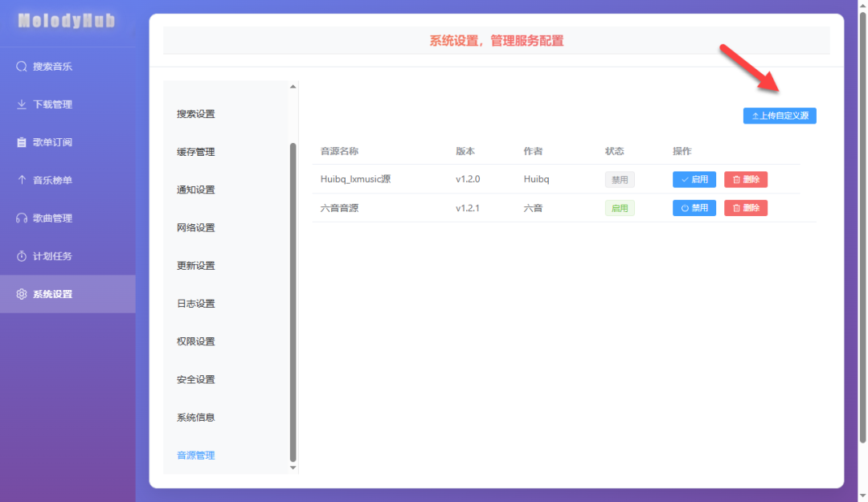
Task: Click the 操作 column header
Action: coord(682,151)
